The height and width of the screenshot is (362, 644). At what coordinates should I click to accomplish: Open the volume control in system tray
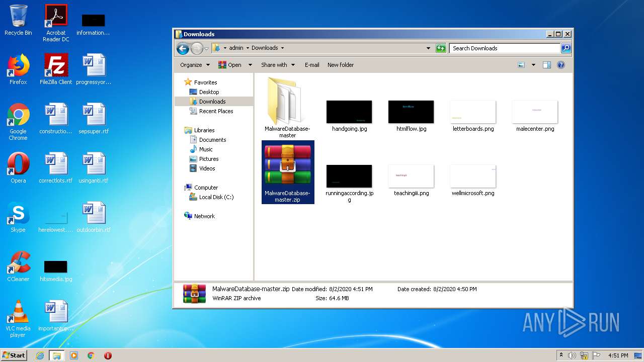click(x=572, y=355)
